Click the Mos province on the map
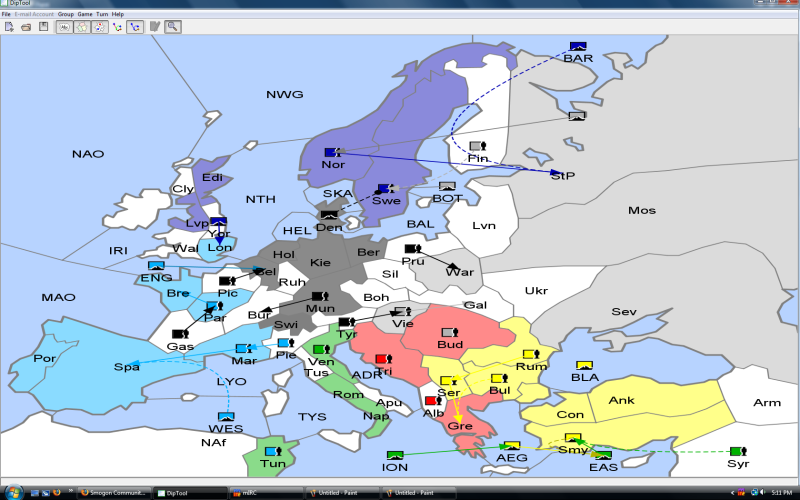 click(641, 210)
